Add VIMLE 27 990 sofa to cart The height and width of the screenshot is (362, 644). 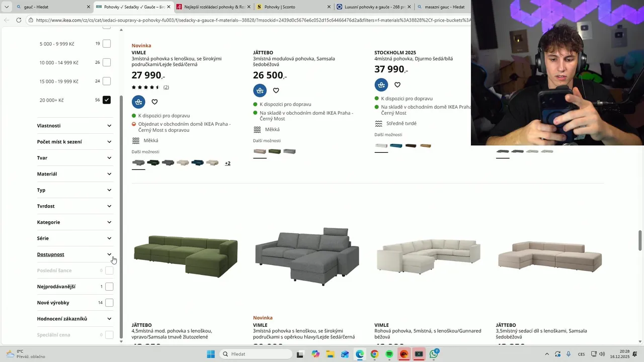click(138, 102)
